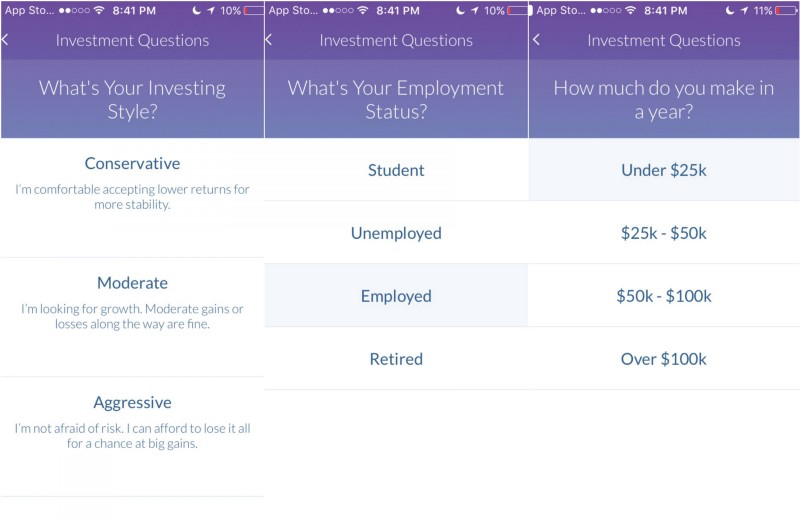This screenshot has height=520, width=800.
Task: Tap back arrow on Investing Style screen
Action: pos(5,40)
